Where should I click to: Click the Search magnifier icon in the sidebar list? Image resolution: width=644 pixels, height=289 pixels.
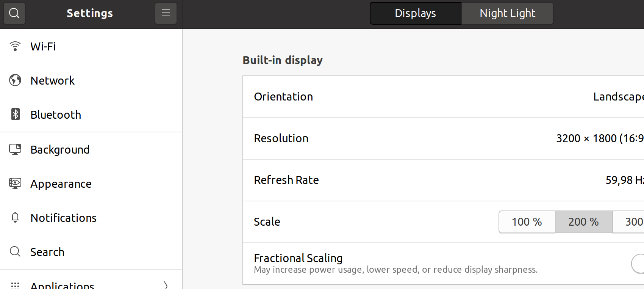(x=15, y=251)
